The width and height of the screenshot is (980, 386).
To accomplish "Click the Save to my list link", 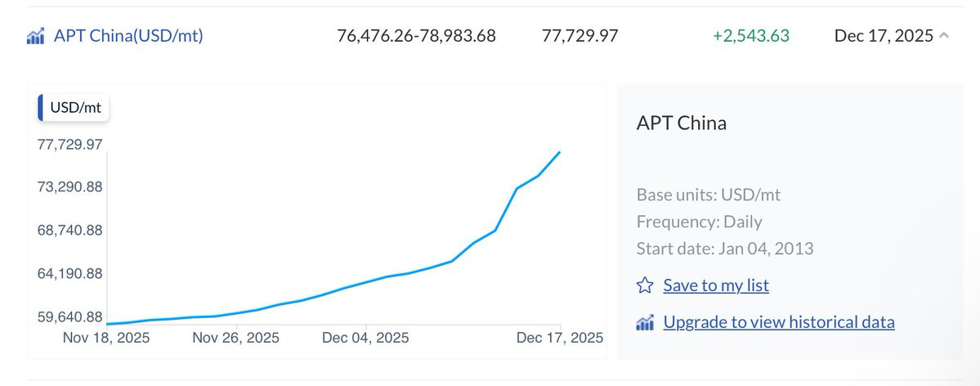I will (x=716, y=285).
